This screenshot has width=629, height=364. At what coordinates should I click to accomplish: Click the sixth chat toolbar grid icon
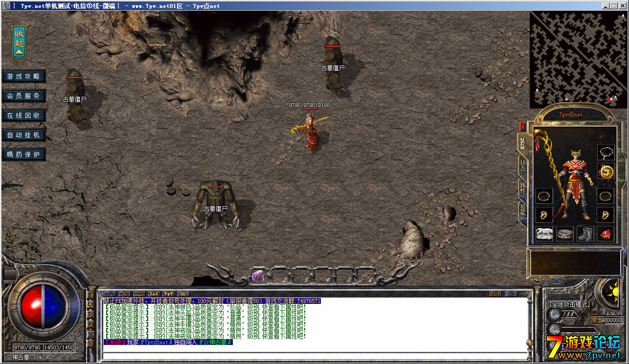[x=183, y=294]
